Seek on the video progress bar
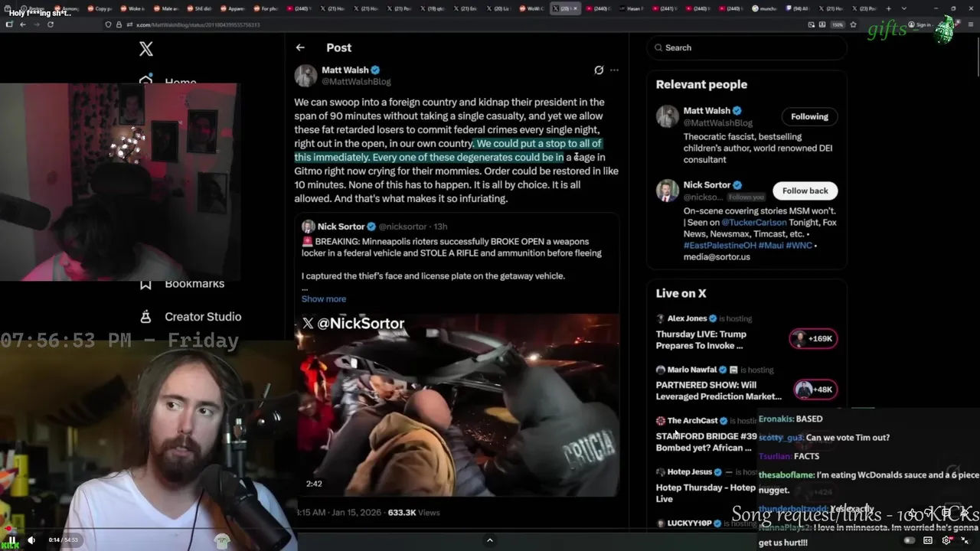This screenshot has width=980, height=551. 490,528
